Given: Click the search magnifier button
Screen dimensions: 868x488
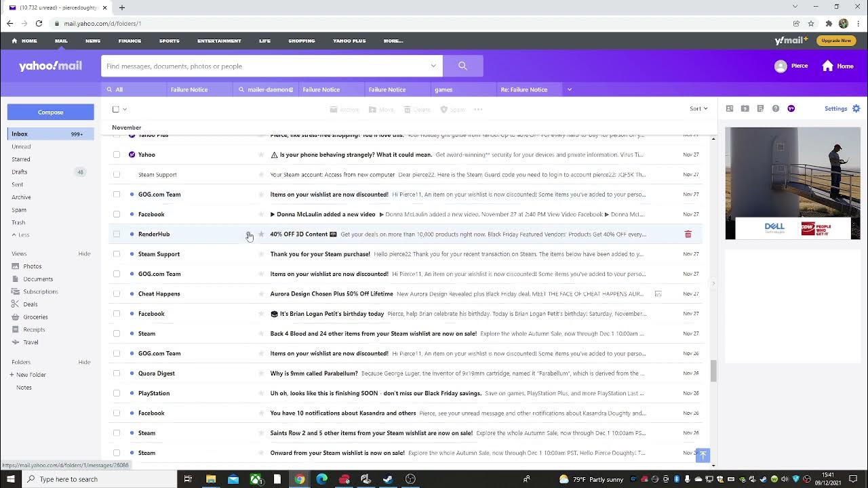Looking at the screenshot, I should [x=462, y=66].
